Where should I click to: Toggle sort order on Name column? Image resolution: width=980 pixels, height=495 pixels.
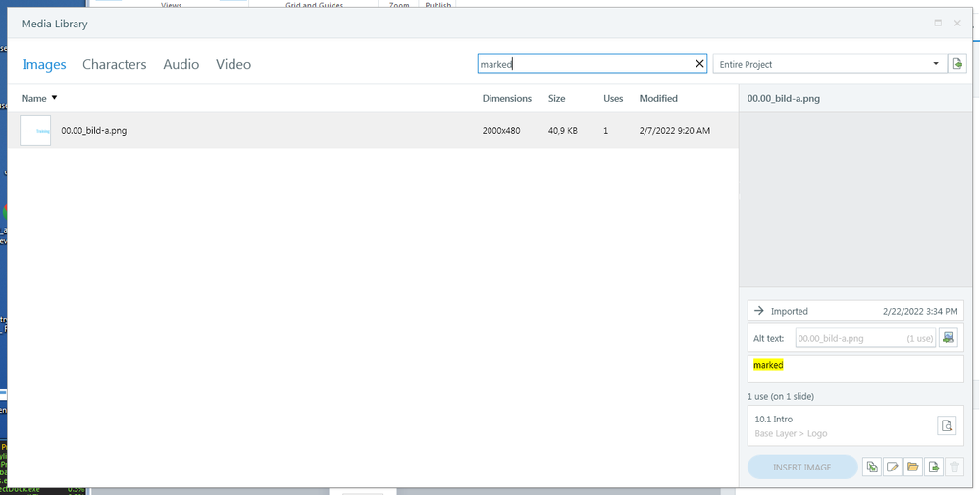tap(39, 98)
